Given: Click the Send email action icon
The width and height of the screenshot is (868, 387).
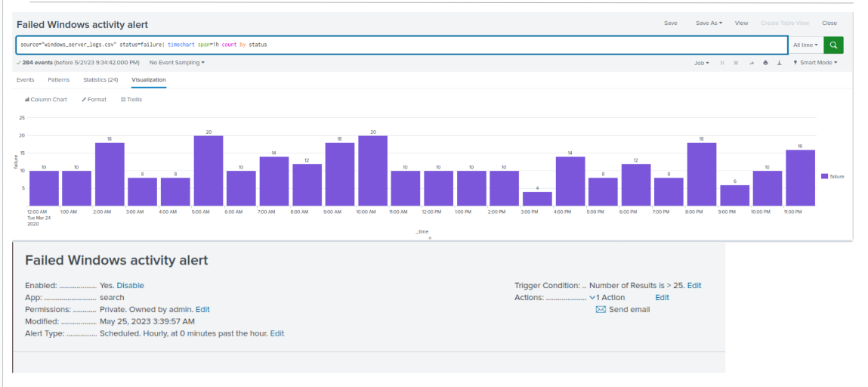Looking at the screenshot, I should click(601, 309).
